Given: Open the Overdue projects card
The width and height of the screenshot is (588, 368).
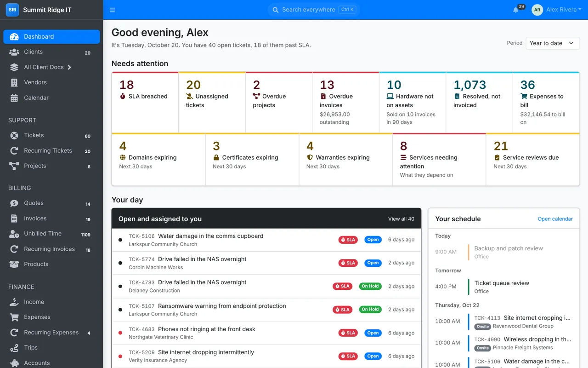Looking at the screenshot, I should [x=279, y=102].
